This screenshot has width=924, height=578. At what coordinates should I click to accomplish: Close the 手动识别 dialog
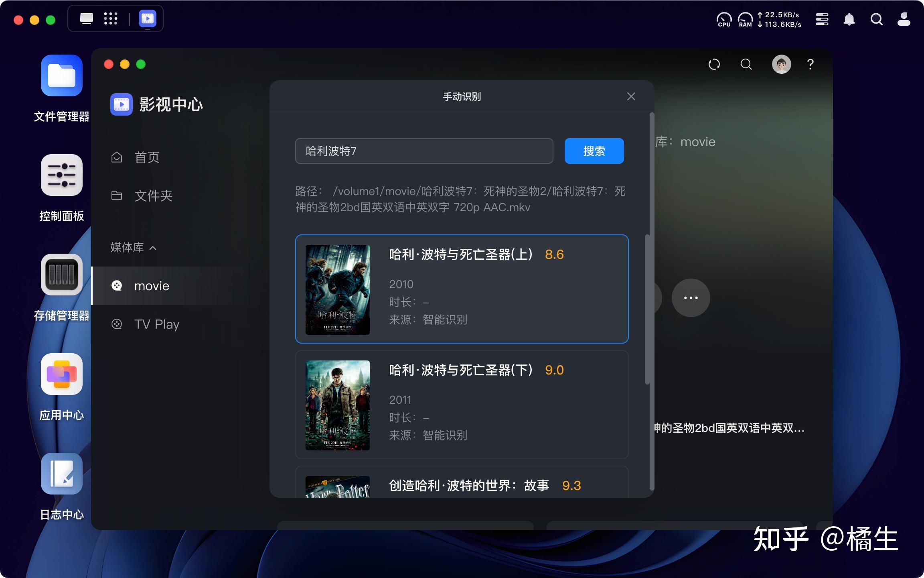tap(631, 96)
